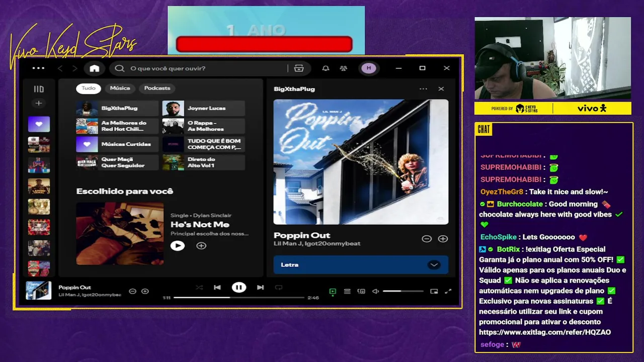Click OyezTheGr8 username in chat
Screen dimensions: 644x362
[x=502, y=192]
